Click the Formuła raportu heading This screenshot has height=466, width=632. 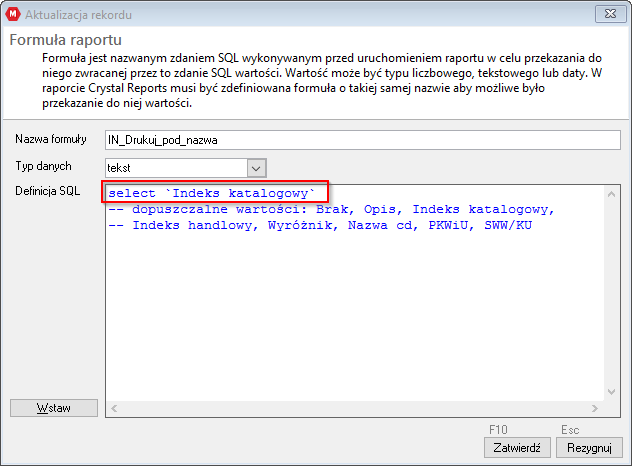(x=66, y=40)
